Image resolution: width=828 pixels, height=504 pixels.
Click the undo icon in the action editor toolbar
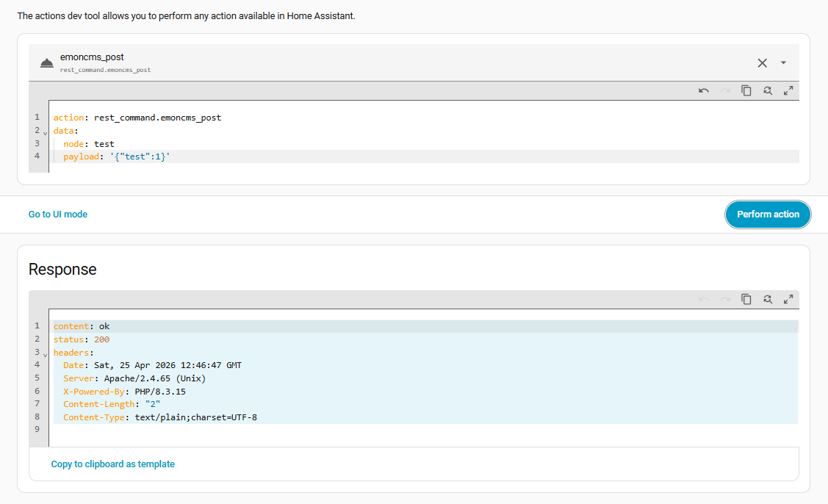coord(703,90)
